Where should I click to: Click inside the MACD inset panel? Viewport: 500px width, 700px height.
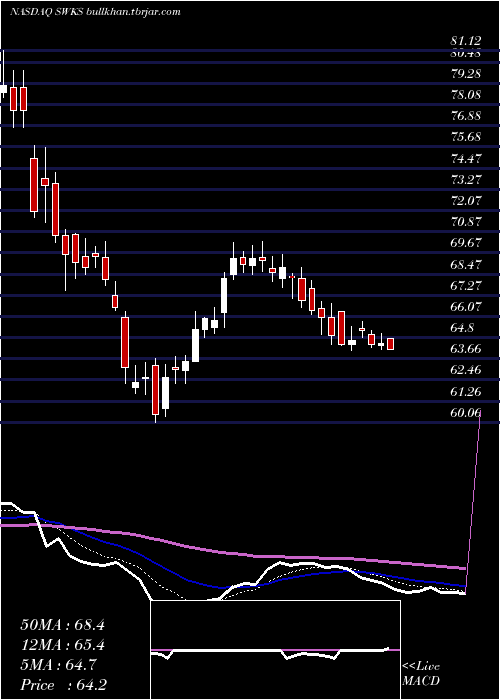click(275, 650)
